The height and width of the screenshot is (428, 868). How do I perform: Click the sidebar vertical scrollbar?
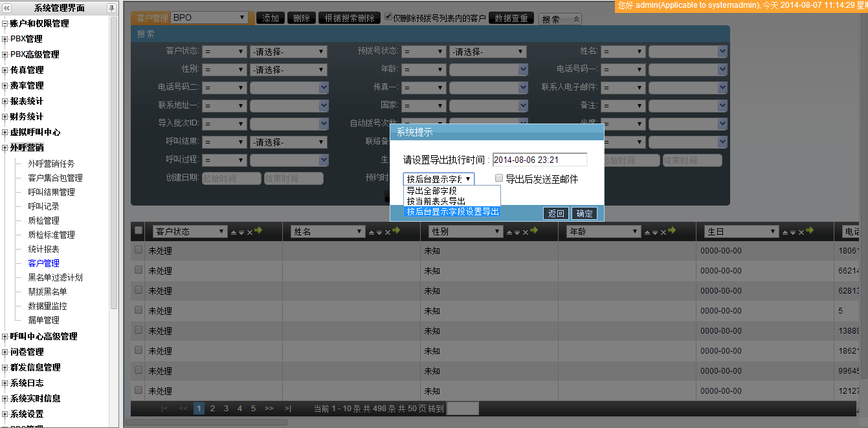(x=115, y=162)
